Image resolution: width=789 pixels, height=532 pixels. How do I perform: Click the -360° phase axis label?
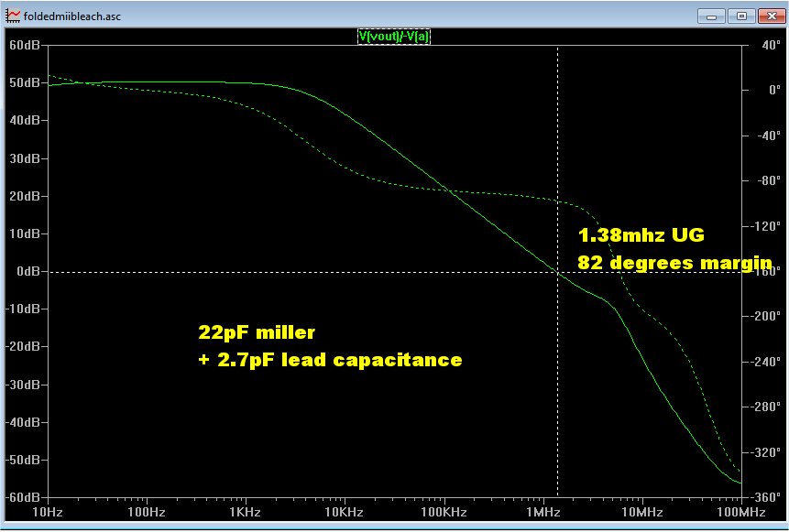(x=765, y=497)
